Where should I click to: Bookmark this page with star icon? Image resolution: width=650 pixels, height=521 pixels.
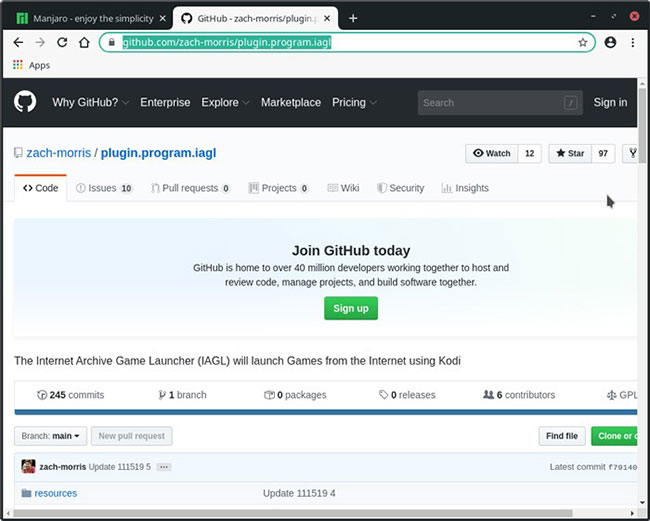pos(583,42)
